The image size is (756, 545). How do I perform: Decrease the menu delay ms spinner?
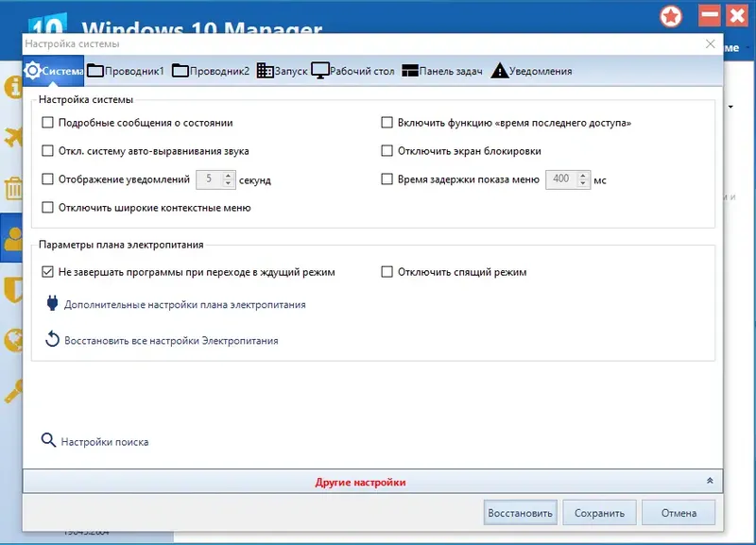point(583,183)
